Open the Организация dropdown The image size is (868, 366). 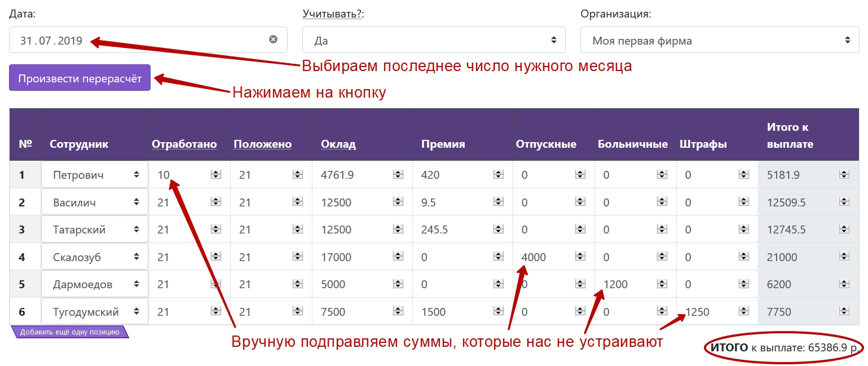click(719, 41)
